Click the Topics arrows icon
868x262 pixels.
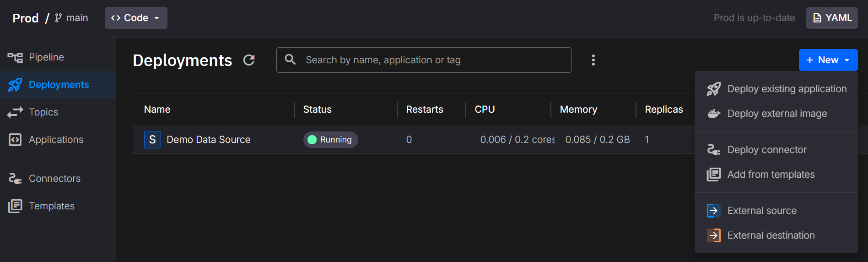15,112
